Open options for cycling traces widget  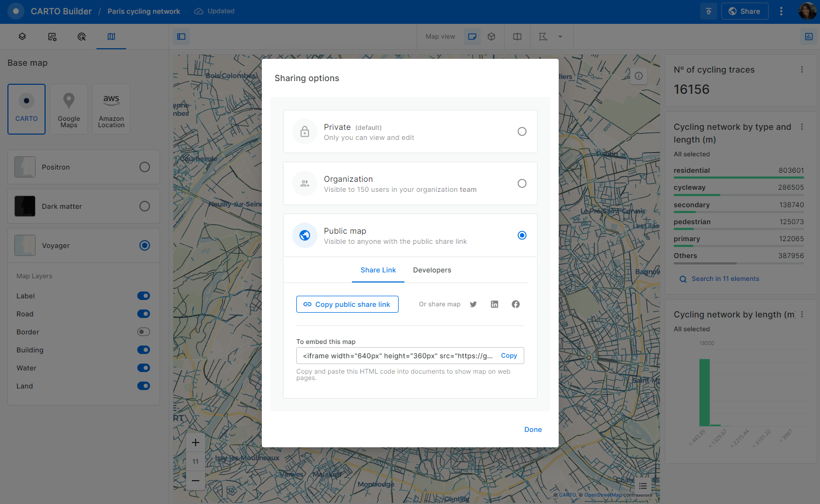coord(801,69)
